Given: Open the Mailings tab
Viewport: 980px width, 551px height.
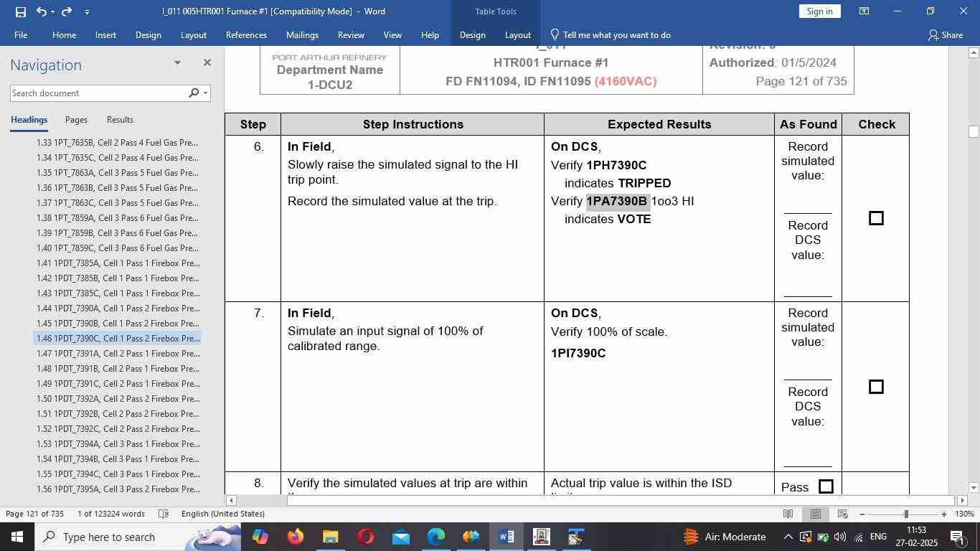Looking at the screenshot, I should 302,34.
